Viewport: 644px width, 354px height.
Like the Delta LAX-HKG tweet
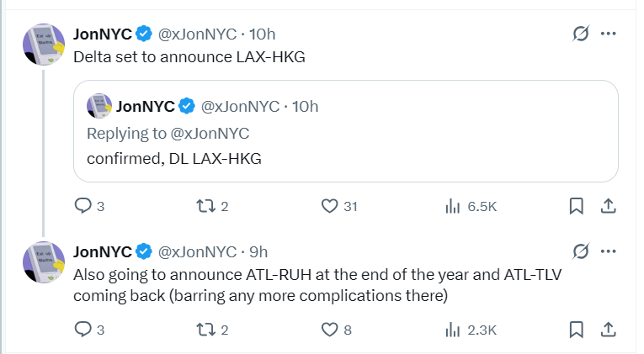click(x=331, y=206)
